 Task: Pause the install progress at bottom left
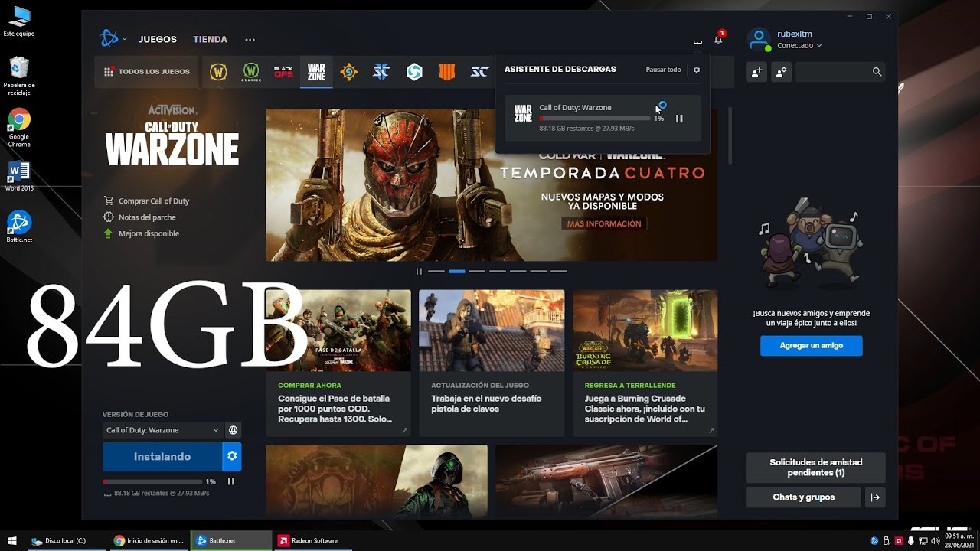point(232,481)
